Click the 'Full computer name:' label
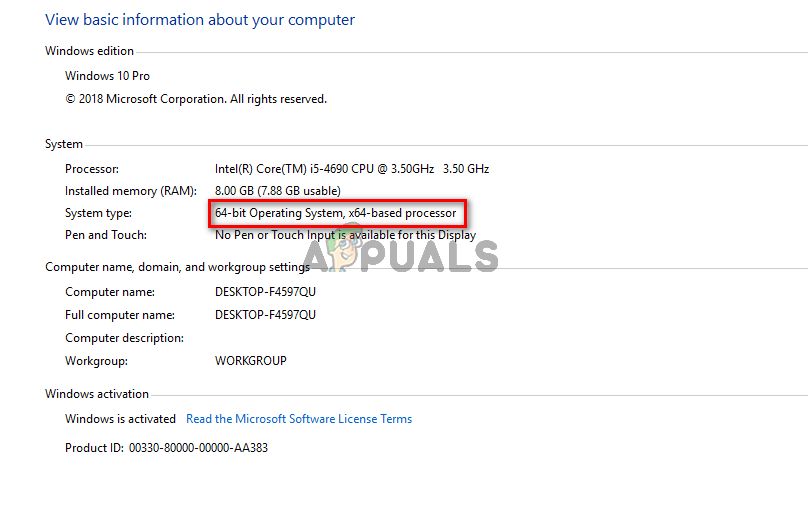Screen dimensions: 808x510 120,315
